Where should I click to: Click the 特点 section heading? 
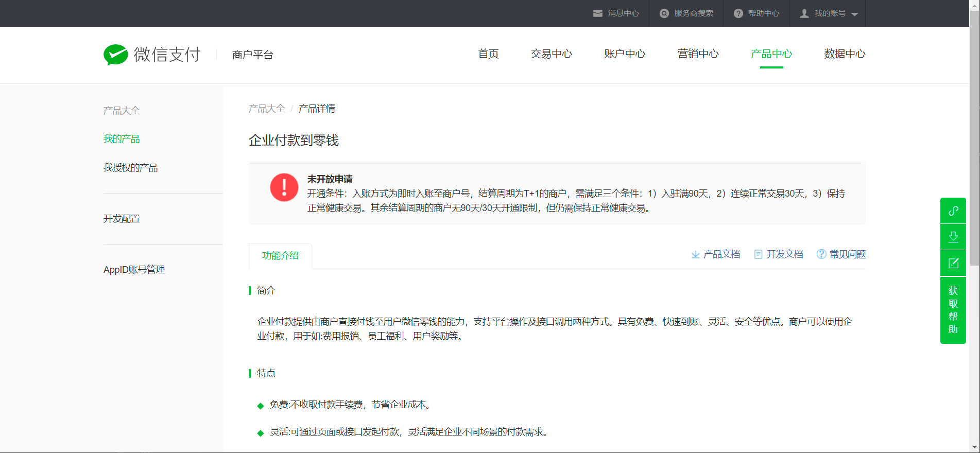tap(266, 373)
